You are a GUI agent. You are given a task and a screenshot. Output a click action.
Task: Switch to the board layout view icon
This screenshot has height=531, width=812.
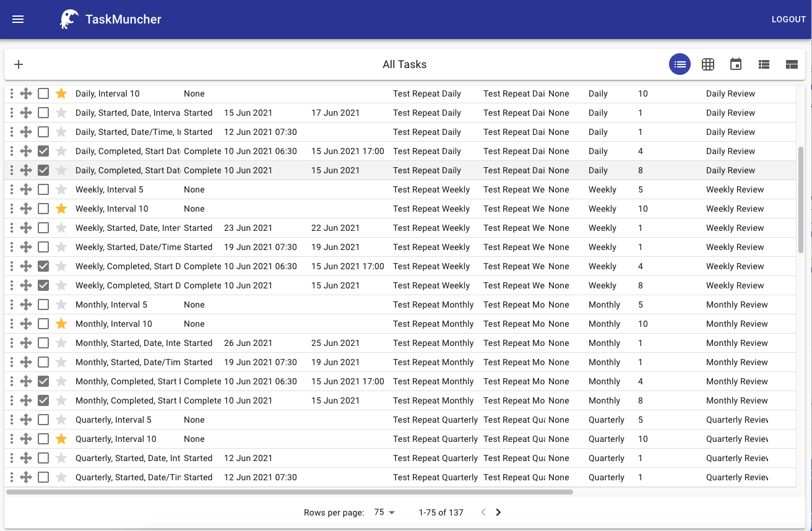(x=791, y=64)
